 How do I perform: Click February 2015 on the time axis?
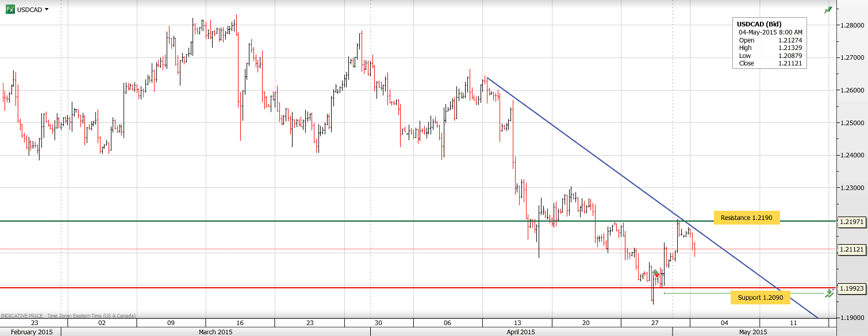[30, 332]
